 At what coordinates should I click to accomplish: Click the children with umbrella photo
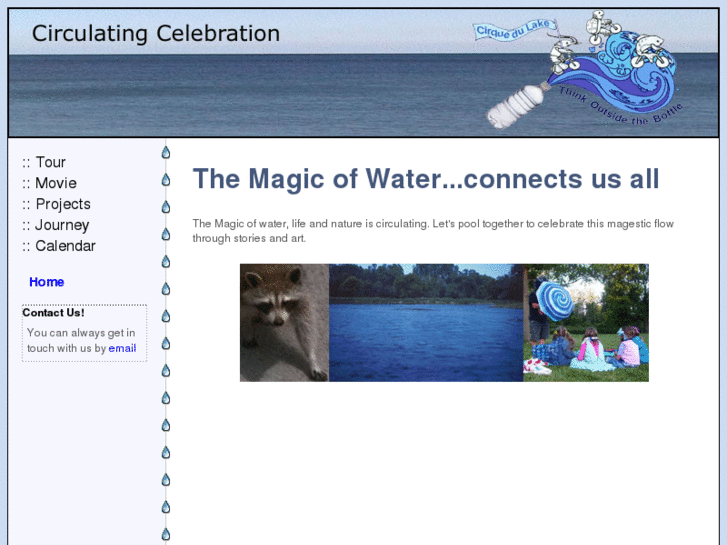[586, 323]
